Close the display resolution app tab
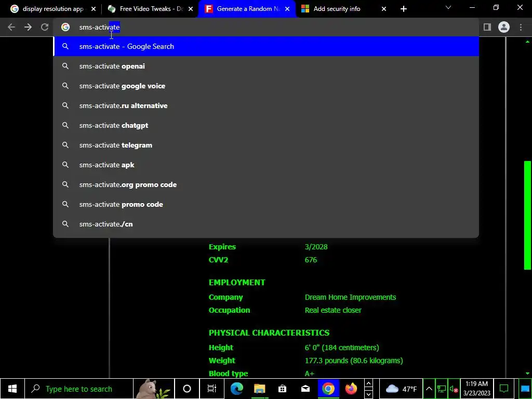The image size is (532, 399). [94, 9]
